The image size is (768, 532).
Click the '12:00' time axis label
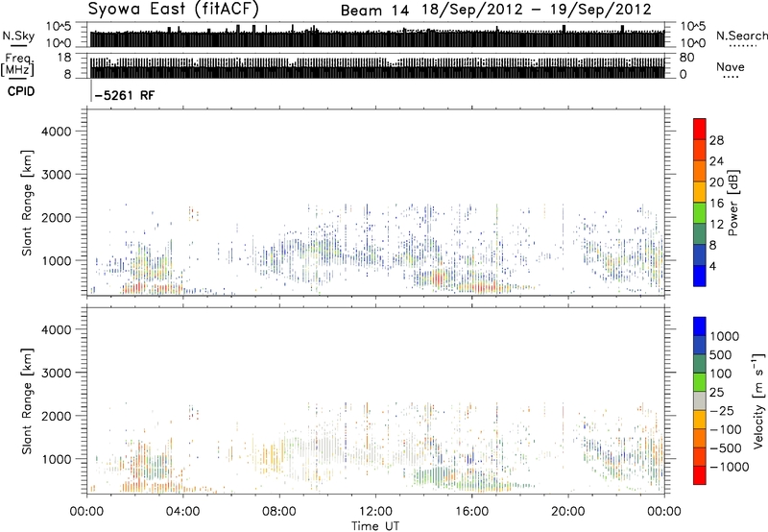pos(375,511)
